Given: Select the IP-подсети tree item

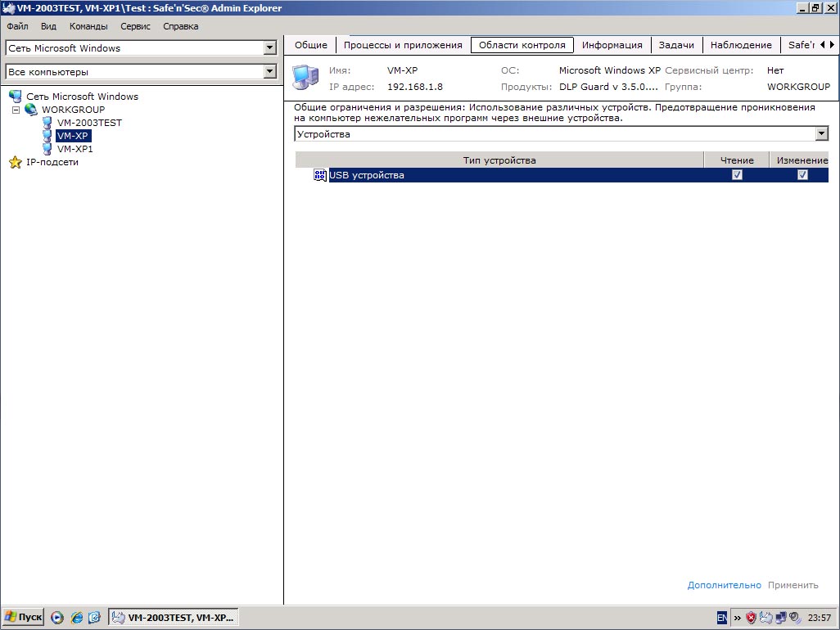Looking at the screenshot, I should click(52, 162).
